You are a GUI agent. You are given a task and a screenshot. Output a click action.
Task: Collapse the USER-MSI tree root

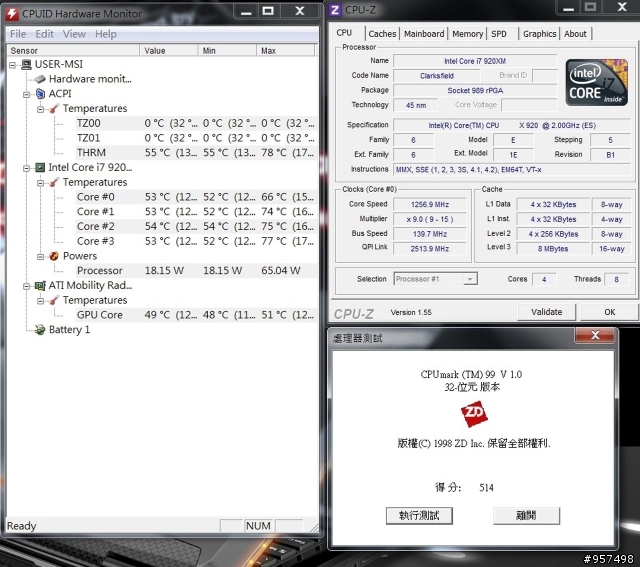13,65
